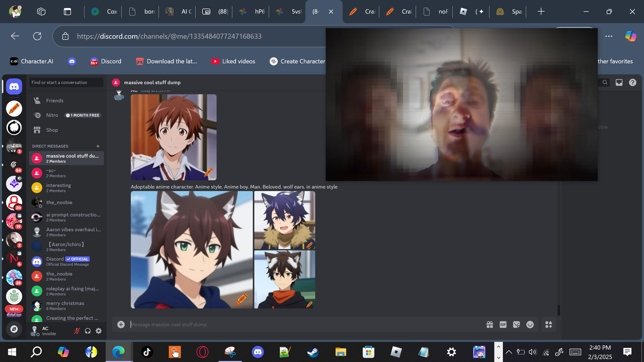Open Discord help icon
The image size is (644, 362).
click(633, 82)
